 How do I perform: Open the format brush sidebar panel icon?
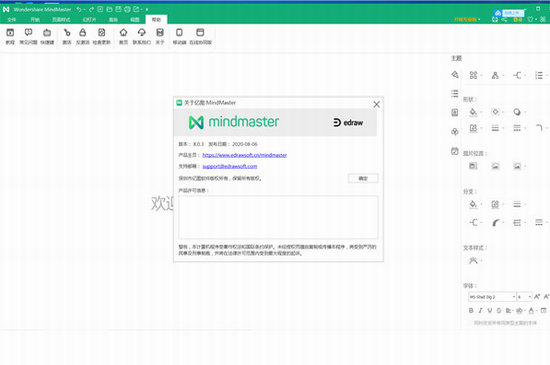pyautogui.click(x=455, y=74)
